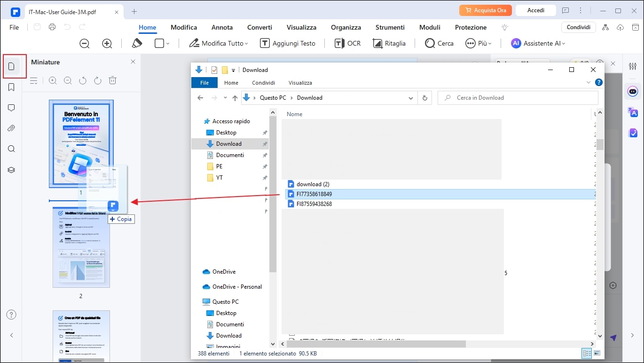644x363 pixels.
Task: Enlarge thumbnails with the zoom-in icon
Action: click(x=53, y=81)
